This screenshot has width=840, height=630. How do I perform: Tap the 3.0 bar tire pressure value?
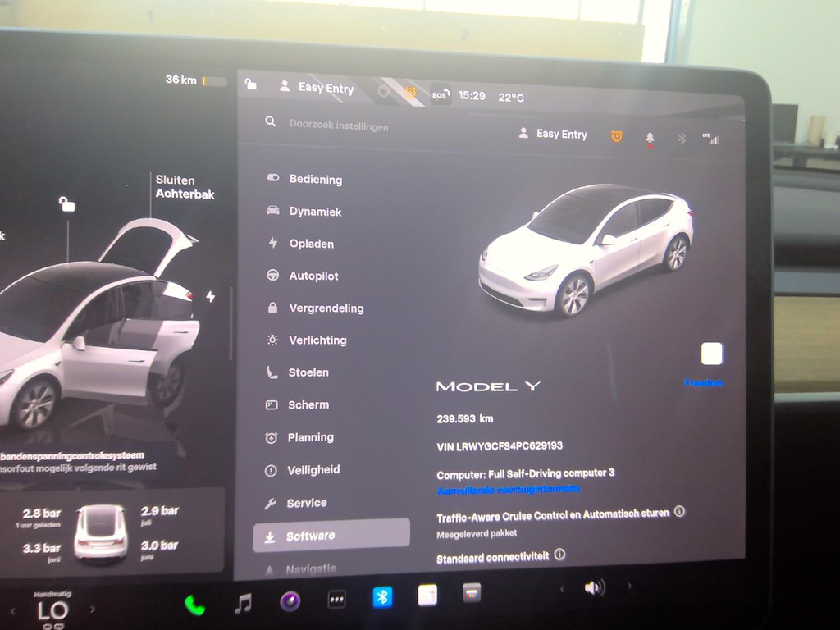point(159,546)
